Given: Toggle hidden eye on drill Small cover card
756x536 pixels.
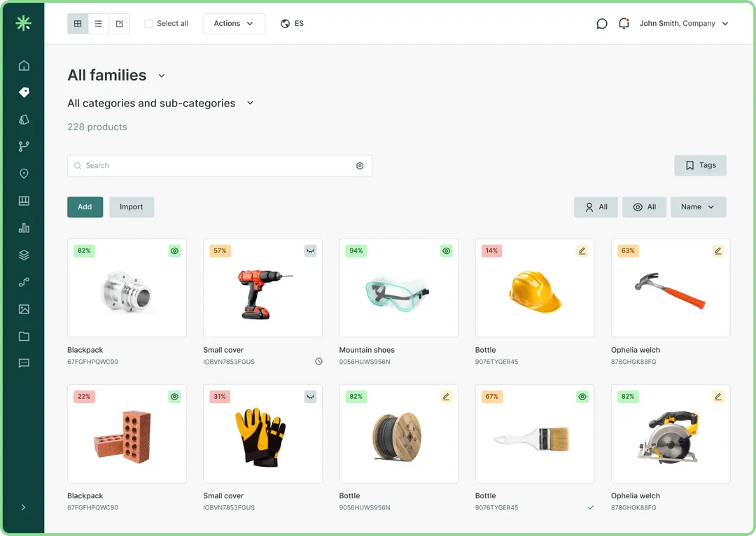Looking at the screenshot, I should [310, 251].
